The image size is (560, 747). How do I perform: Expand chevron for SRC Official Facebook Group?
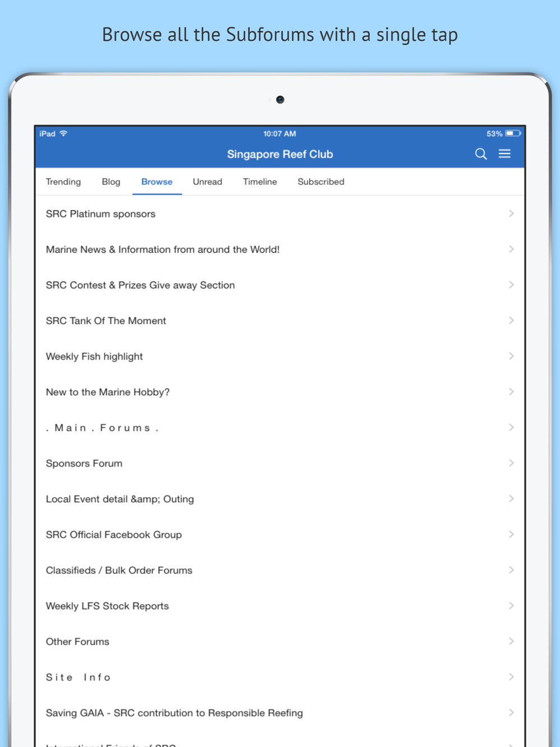511,534
